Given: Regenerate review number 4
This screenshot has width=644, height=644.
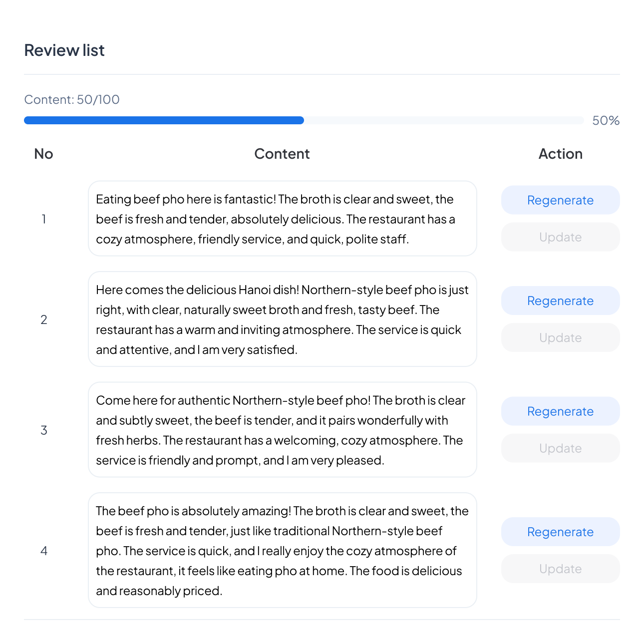Looking at the screenshot, I should pyautogui.click(x=560, y=532).
